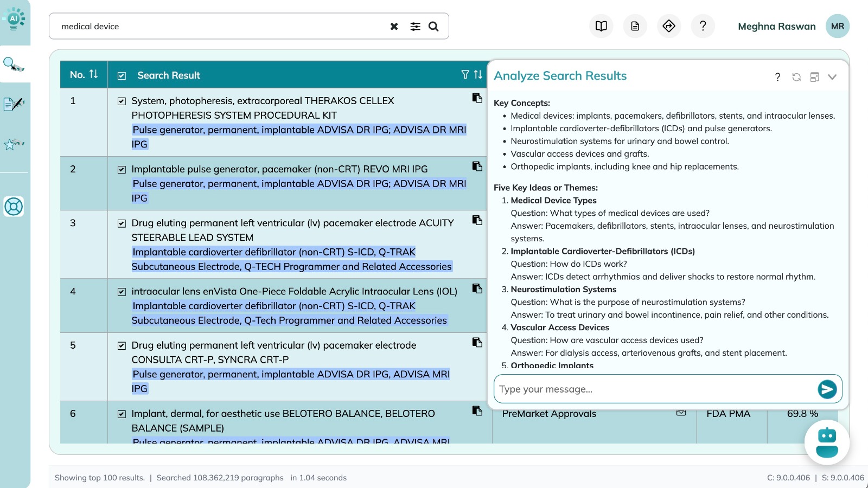The image size is (868, 488).
Task: Open the support lifebuoy sidebar item
Action: [14, 207]
